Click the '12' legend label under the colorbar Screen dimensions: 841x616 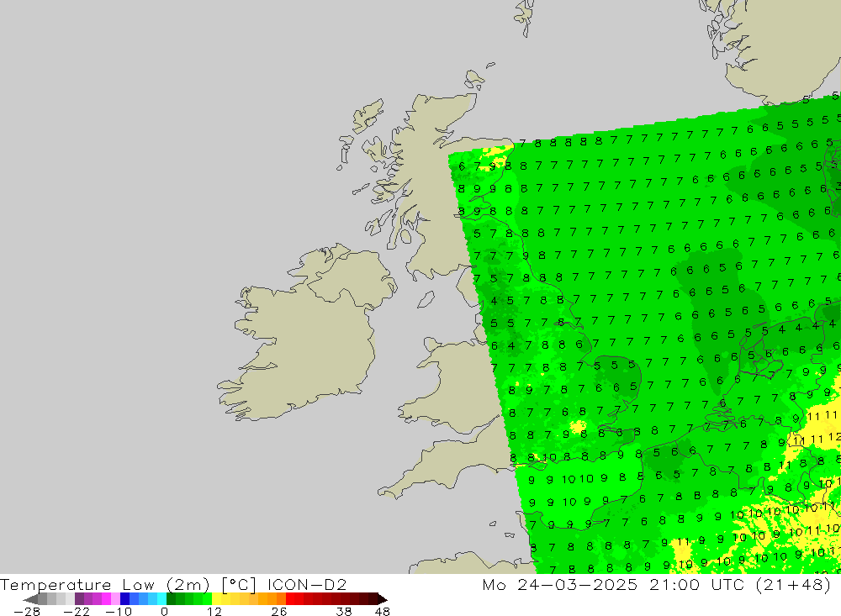point(214,612)
